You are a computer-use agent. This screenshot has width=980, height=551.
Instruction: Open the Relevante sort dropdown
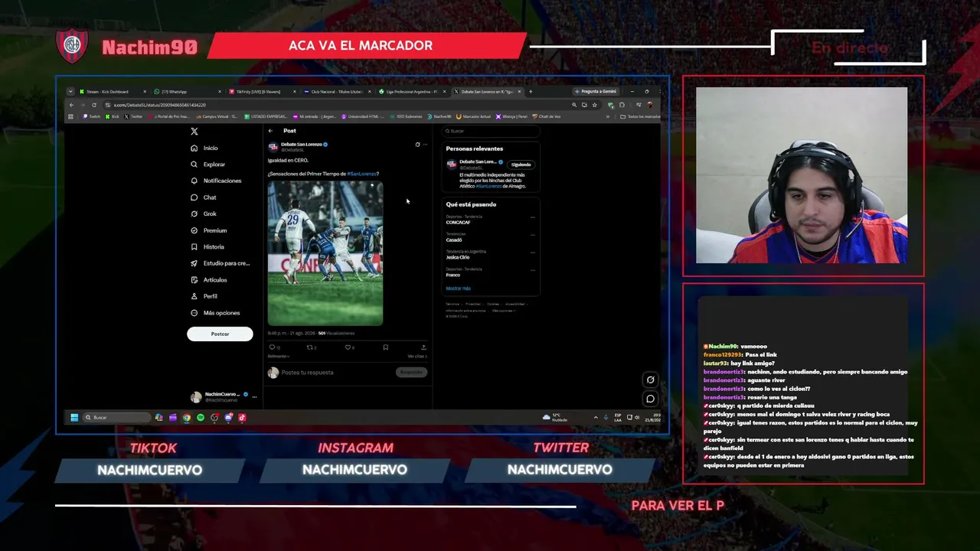(279, 357)
